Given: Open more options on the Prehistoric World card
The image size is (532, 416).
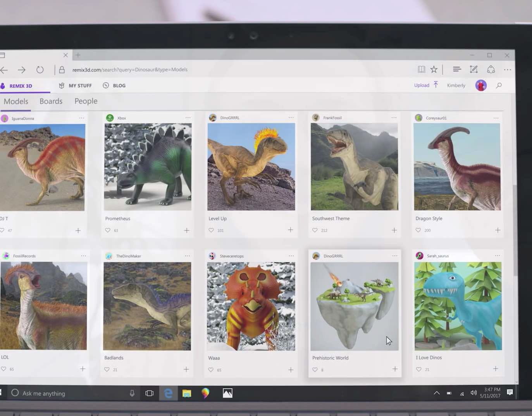Looking at the screenshot, I should (x=394, y=256).
